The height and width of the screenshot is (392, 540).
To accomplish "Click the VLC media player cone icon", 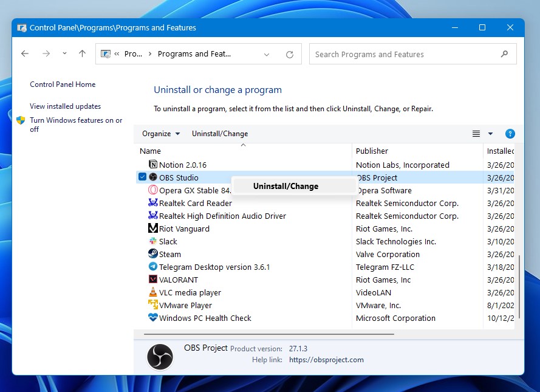I will coord(153,292).
